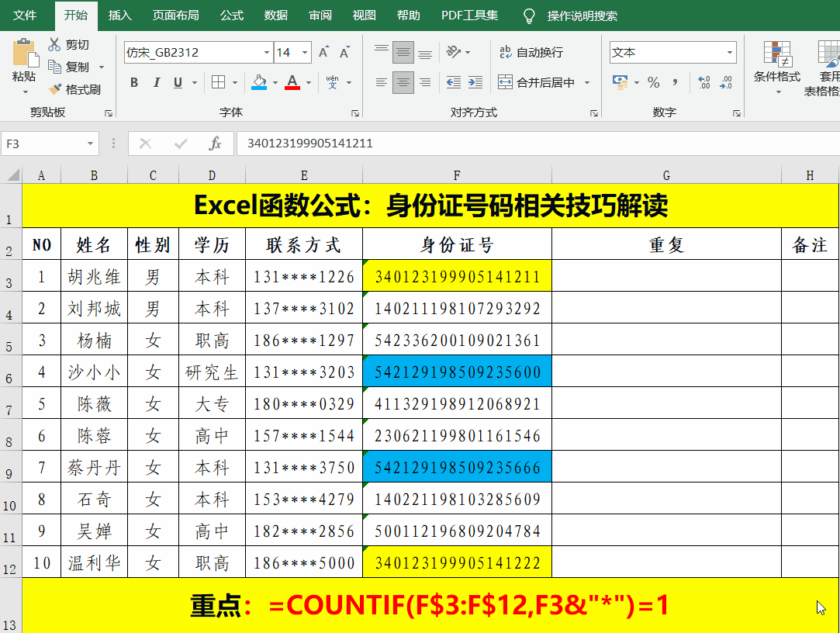Apply borders with the Borders icon
This screenshot has width=840, height=633.
(218, 82)
